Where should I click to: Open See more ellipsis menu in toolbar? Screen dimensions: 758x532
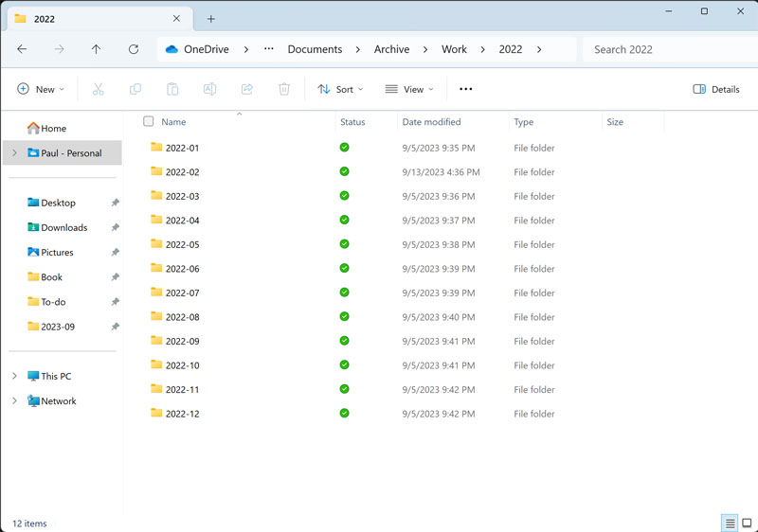click(x=465, y=89)
